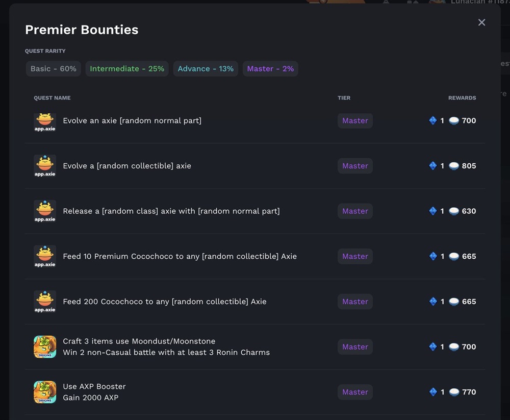Click app.axie icon beside Evolve an axie quest
This screenshot has width=510, height=420.
coord(45,121)
